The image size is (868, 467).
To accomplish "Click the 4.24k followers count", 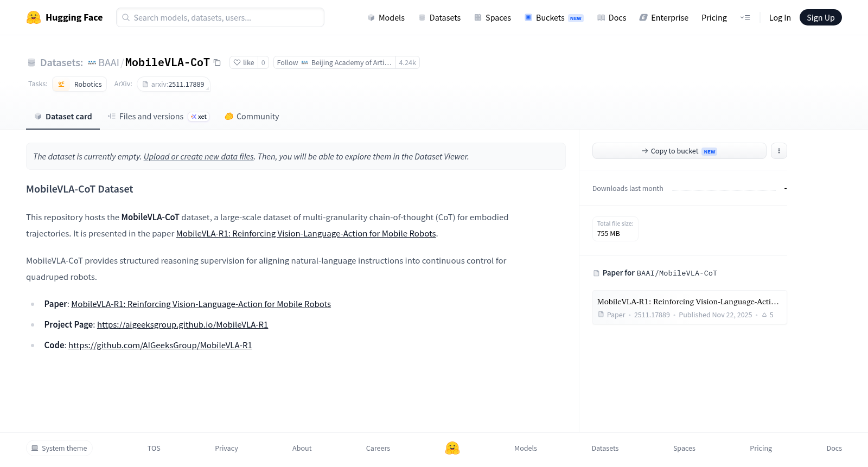I will point(407,62).
